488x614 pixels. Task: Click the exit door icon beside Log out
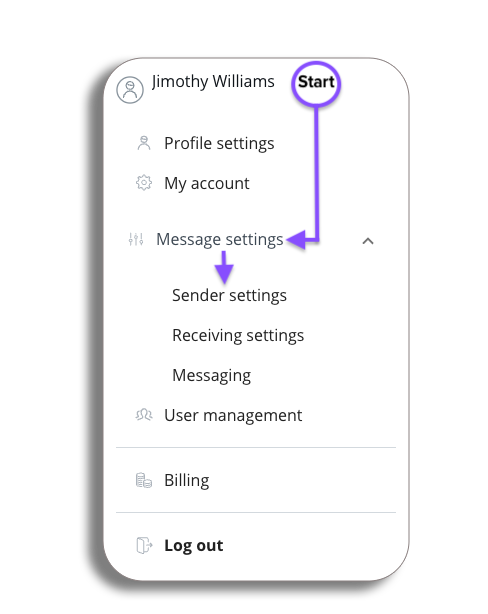click(144, 545)
